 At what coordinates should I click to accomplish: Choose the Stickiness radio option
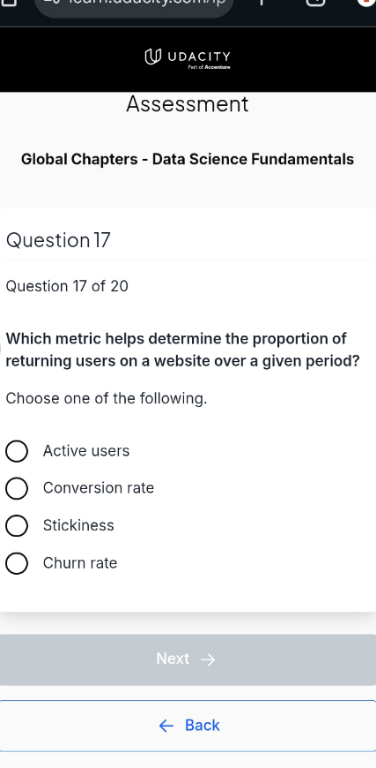coord(17,526)
